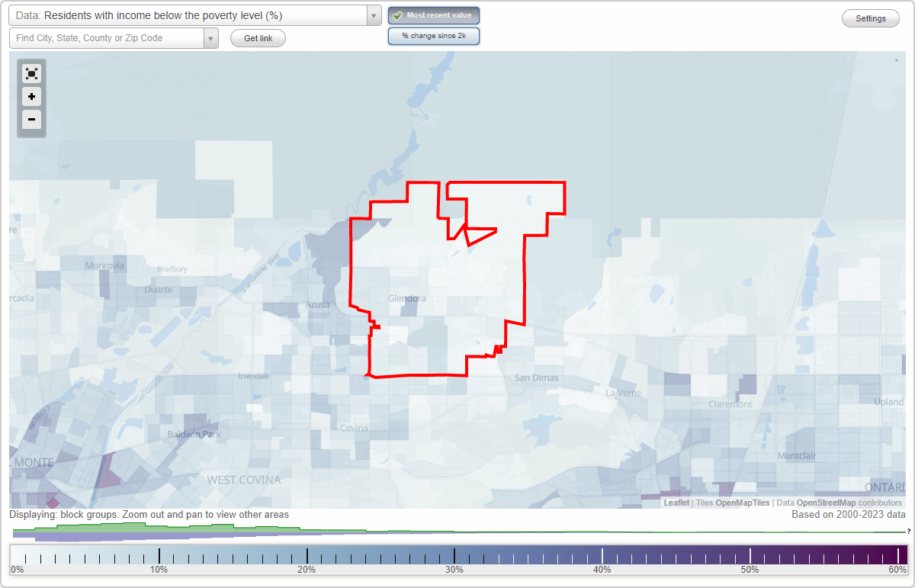This screenshot has width=915, height=588.
Task: Click the Get link button
Action: click(x=258, y=38)
